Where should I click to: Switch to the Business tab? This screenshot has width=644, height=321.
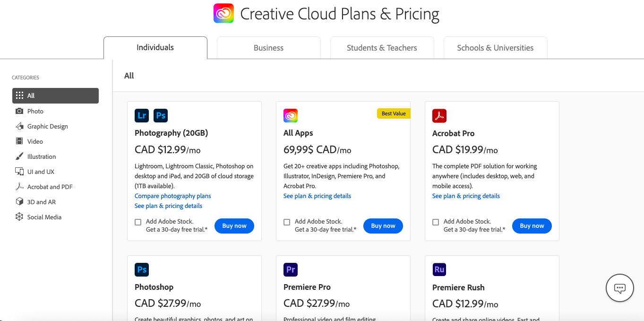[268, 48]
